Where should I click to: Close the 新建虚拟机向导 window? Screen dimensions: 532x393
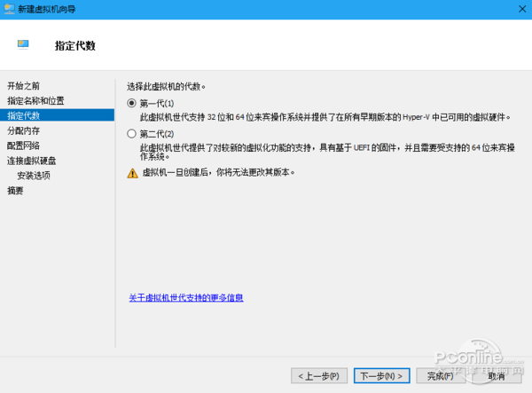[x=520, y=8]
